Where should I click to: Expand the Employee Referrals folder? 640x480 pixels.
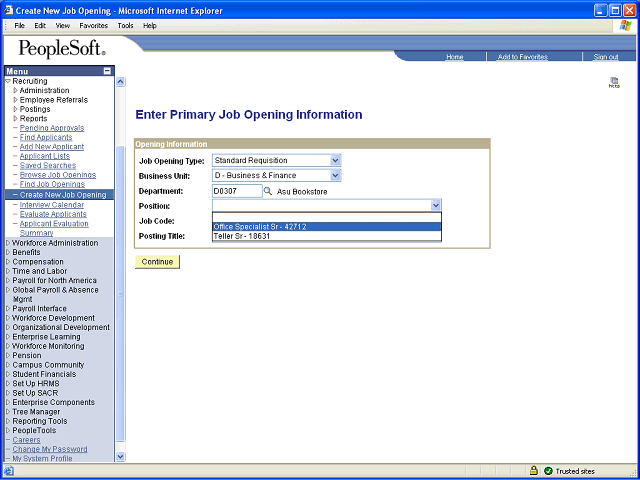(x=16, y=100)
